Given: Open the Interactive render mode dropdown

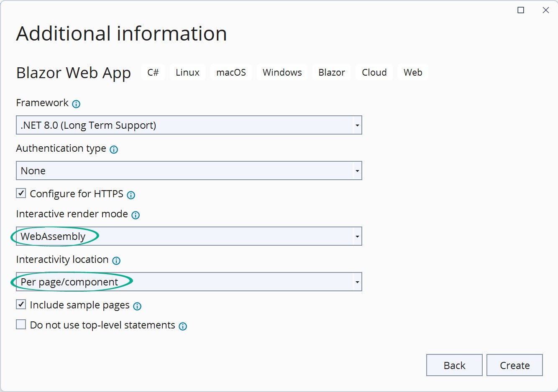Looking at the screenshot, I should [x=189, y=236].
